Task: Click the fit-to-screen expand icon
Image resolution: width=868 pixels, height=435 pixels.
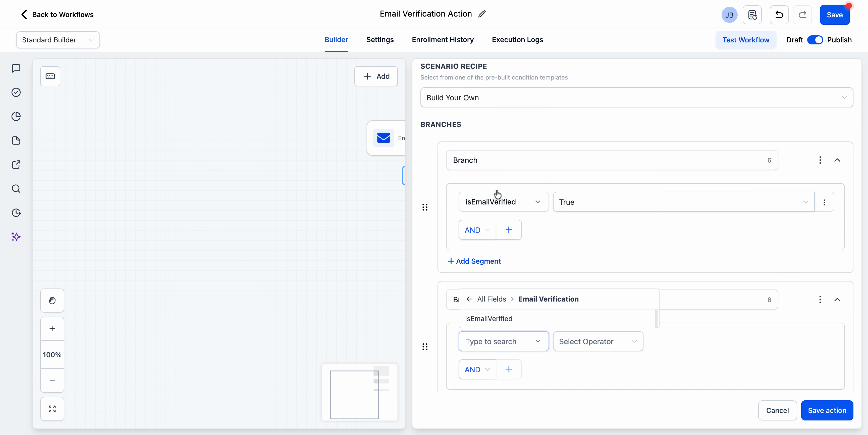Action: coord(52,409)
